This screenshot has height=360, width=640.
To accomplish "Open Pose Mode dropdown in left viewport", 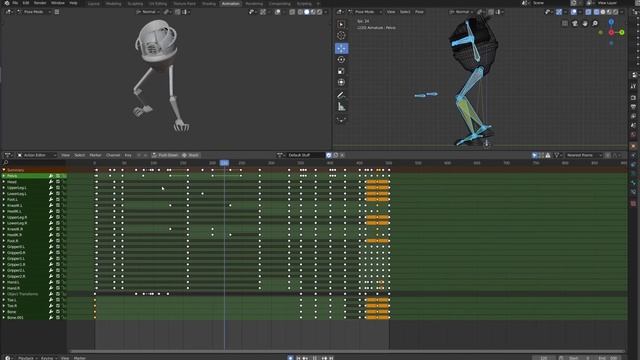I will pos(33,12).
